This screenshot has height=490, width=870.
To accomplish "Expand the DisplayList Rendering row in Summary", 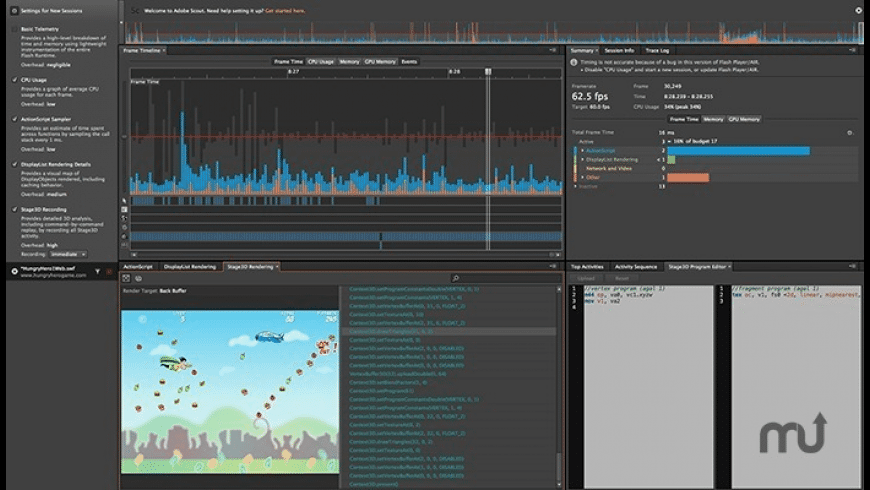I will [583, 159].
